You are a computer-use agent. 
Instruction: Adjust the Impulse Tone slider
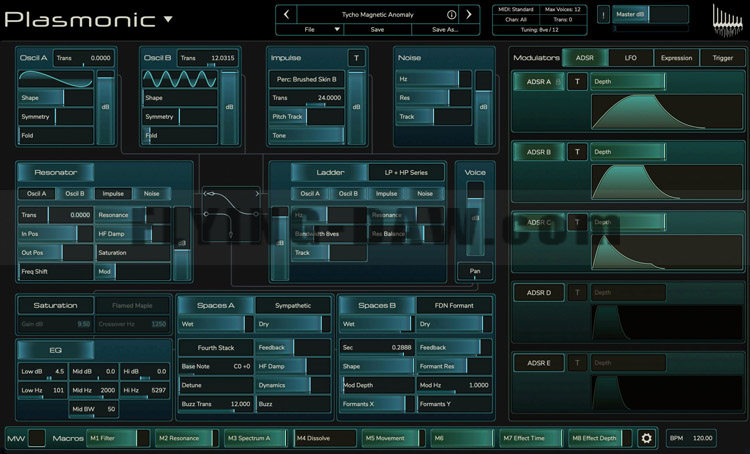307,136
